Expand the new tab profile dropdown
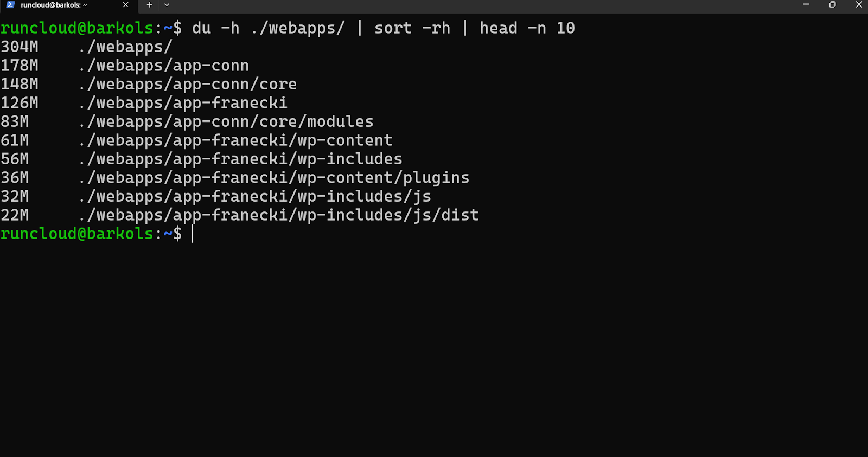868x457 pixels. 167,5
